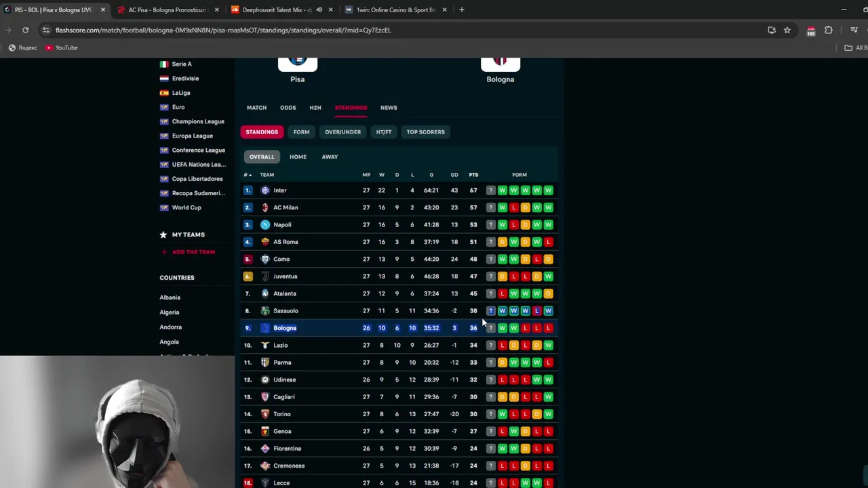Click the My Teams star icon
The height and width of the screenshot is (488, 868).
tap(163, 235)
